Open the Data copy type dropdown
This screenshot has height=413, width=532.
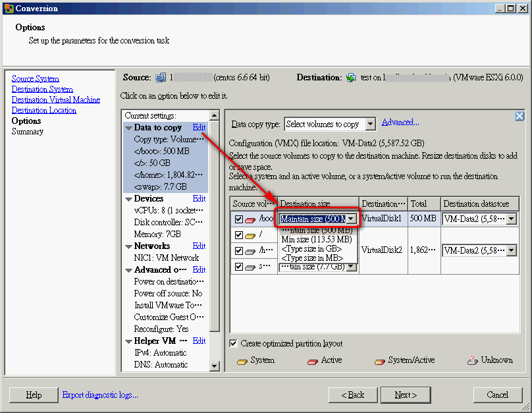pyautogui.click(x=371, y=124)
